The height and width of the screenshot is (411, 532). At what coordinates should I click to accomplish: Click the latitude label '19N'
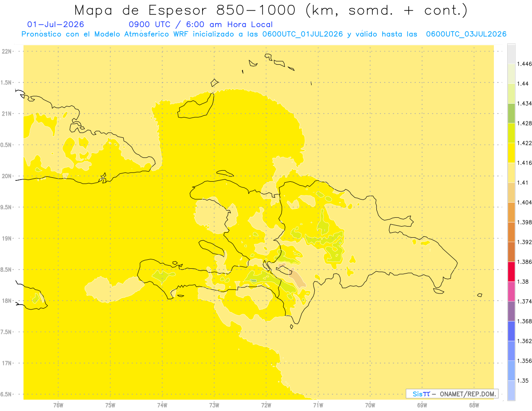7,239
